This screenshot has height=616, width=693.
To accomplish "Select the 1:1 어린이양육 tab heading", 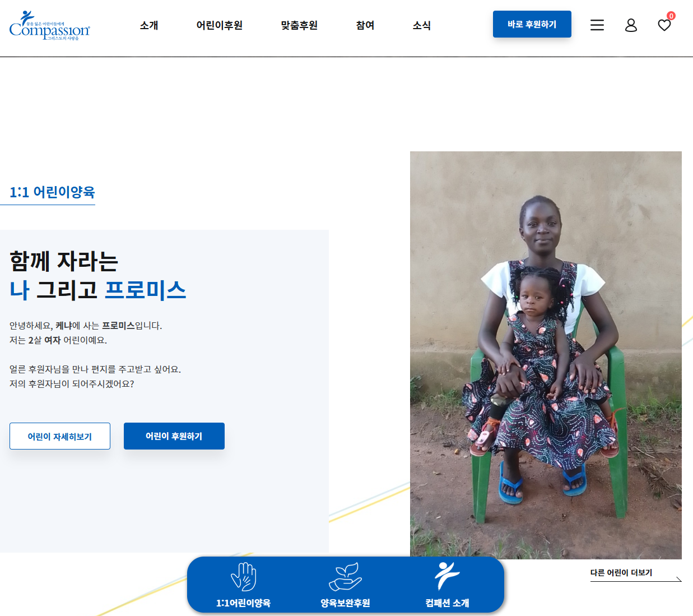I will coord(52,192).
